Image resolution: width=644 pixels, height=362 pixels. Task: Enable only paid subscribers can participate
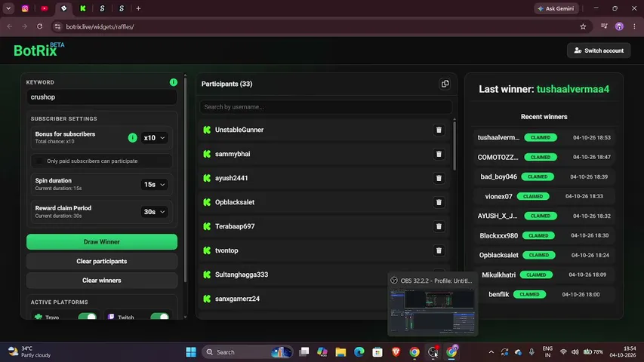pyautogui.click(x=39, y=161)
